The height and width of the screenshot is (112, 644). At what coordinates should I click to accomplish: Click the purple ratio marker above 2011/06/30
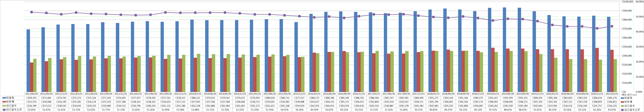pos(32,12)
